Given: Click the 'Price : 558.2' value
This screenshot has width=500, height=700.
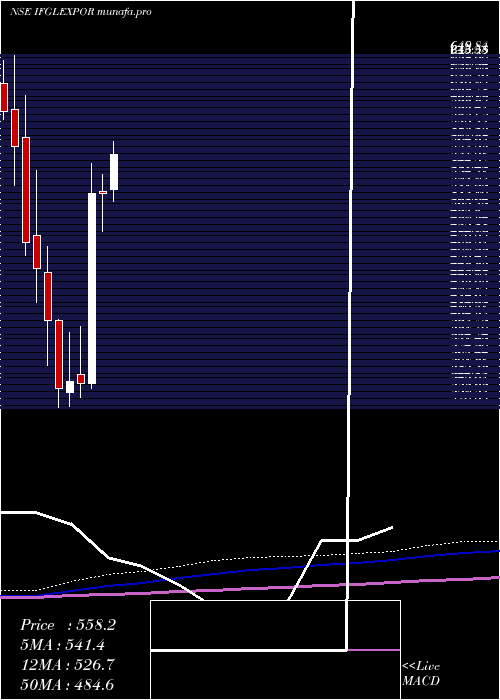Looking at the screenshot, I should click(x=68, y=625).
